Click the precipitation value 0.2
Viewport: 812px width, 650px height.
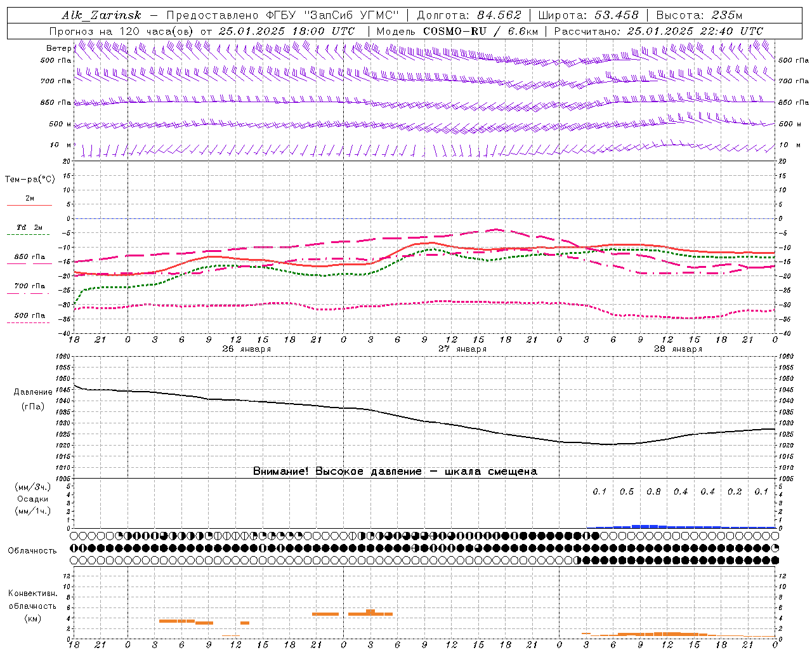[735, 492]
